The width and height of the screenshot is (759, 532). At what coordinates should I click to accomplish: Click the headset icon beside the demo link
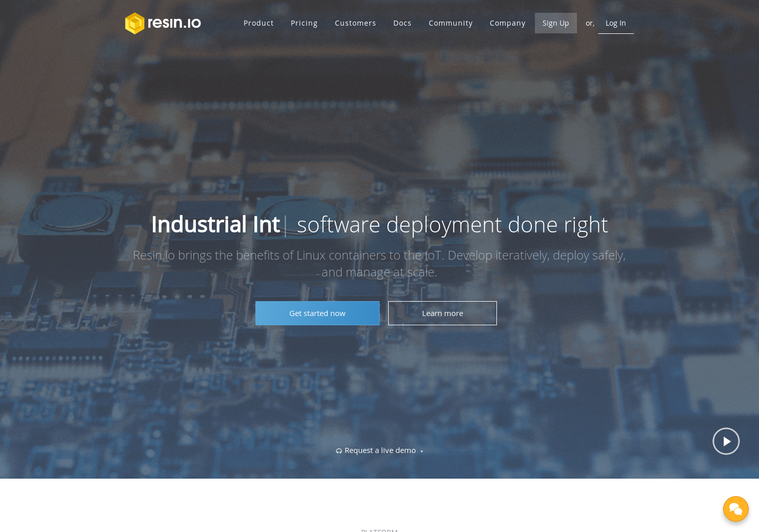tap(339, 450)
